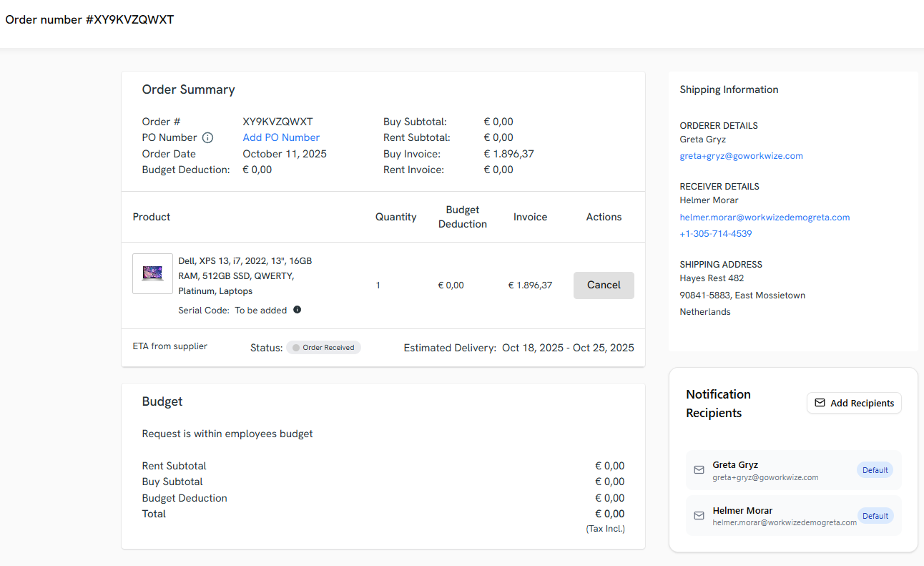Open the Dell XPS 13 product thumbnail

tap(152, 273)
